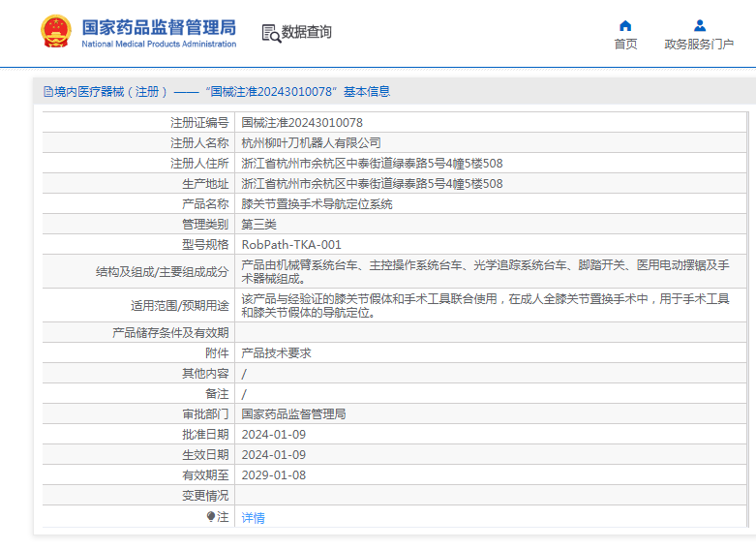The height and width of the screenshot is (550, 756).
Task: Click the 变更情况 label
Action: tap(205, 496)
